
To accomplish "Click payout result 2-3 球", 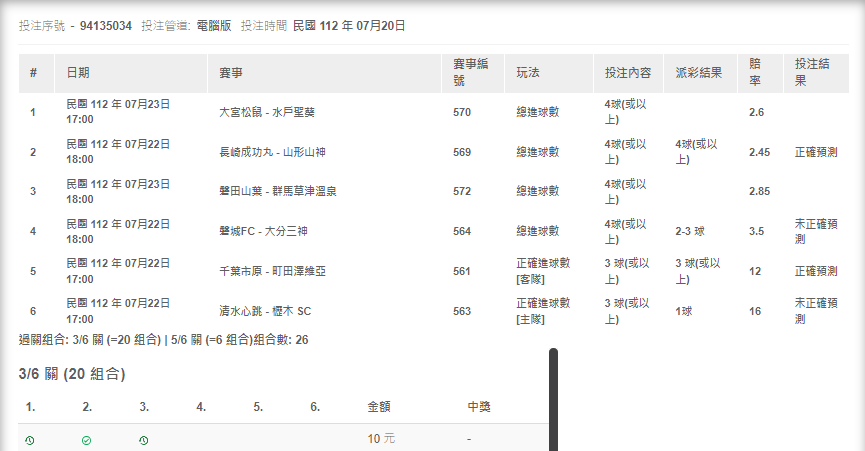I will (x=690, y=231).
